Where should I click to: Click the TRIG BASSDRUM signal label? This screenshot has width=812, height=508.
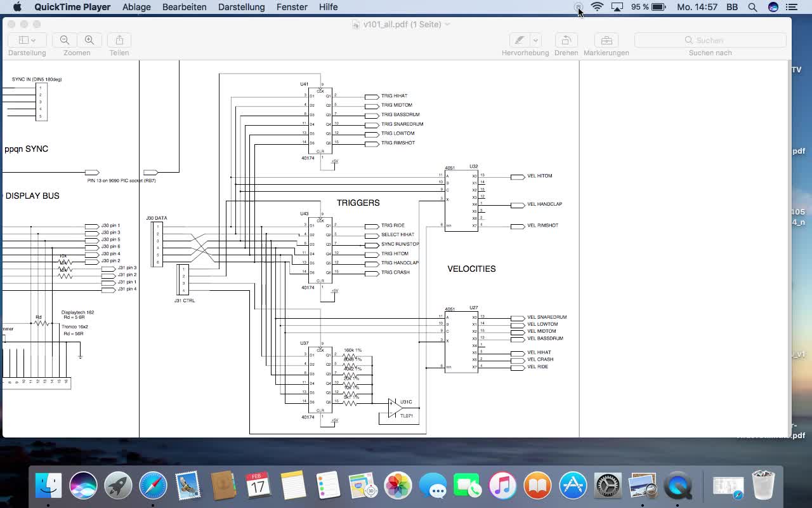[x=400, y=115]
